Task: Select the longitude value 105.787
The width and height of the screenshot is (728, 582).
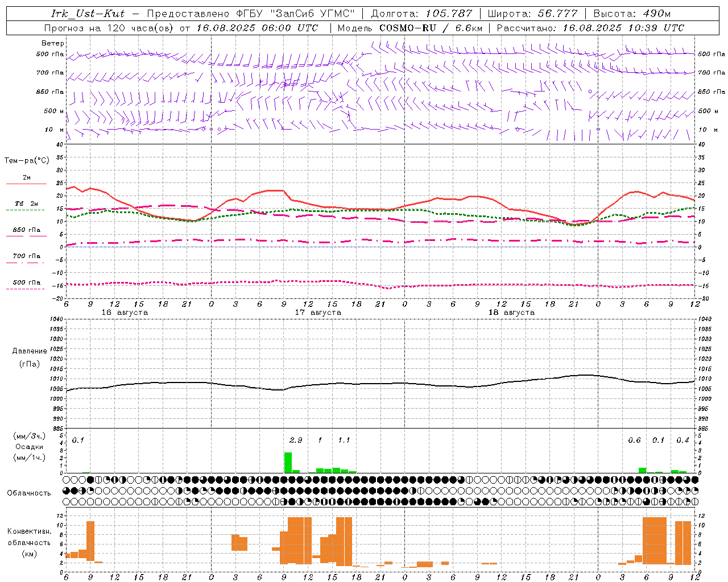Action: [x=449, y=14]
